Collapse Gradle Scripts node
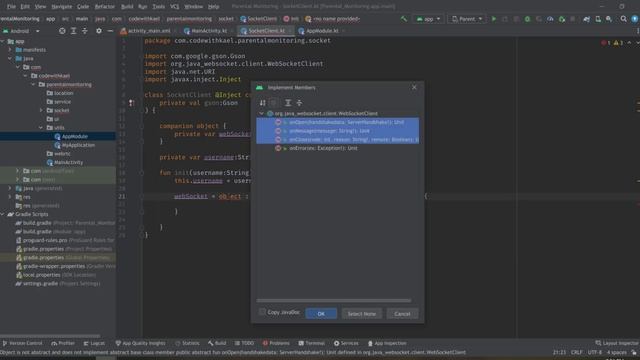640x360 pixels. tap(3, 214)
